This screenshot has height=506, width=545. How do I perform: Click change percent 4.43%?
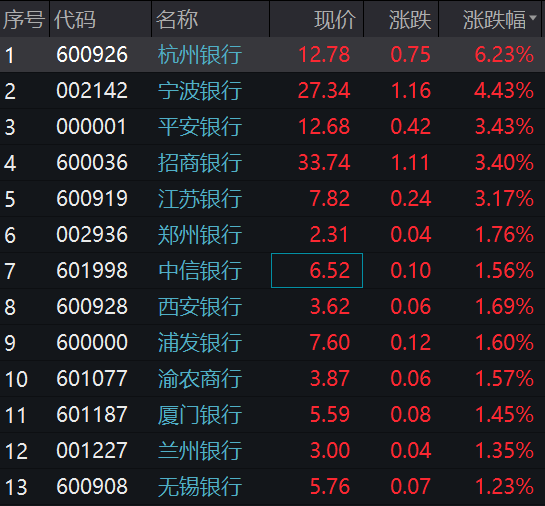(504, 91)
